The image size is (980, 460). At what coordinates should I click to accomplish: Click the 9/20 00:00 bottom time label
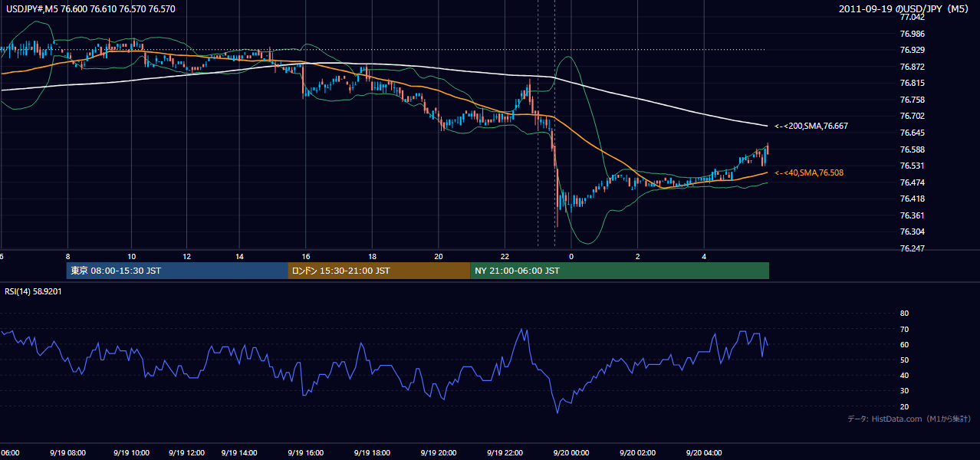(x=571, y=453)
